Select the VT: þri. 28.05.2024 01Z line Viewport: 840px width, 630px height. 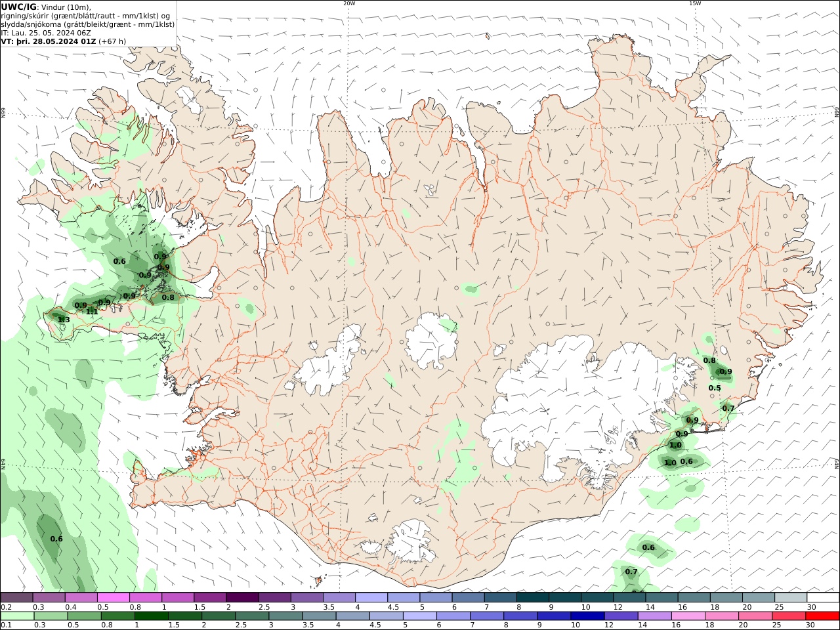[49, 41]
